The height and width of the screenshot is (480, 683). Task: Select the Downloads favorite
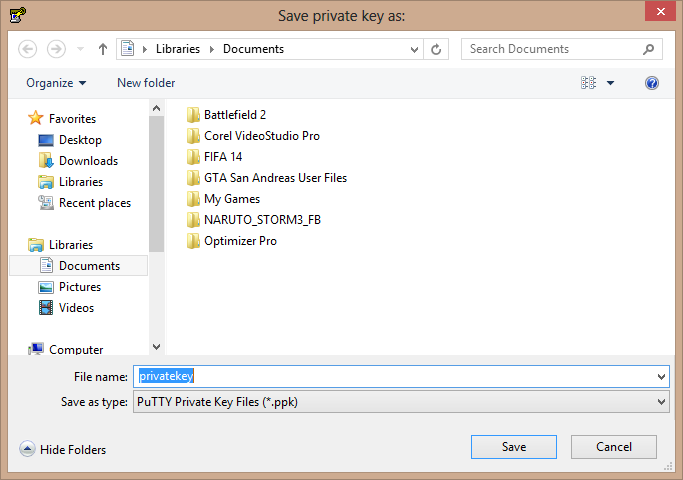click(88, 161)
